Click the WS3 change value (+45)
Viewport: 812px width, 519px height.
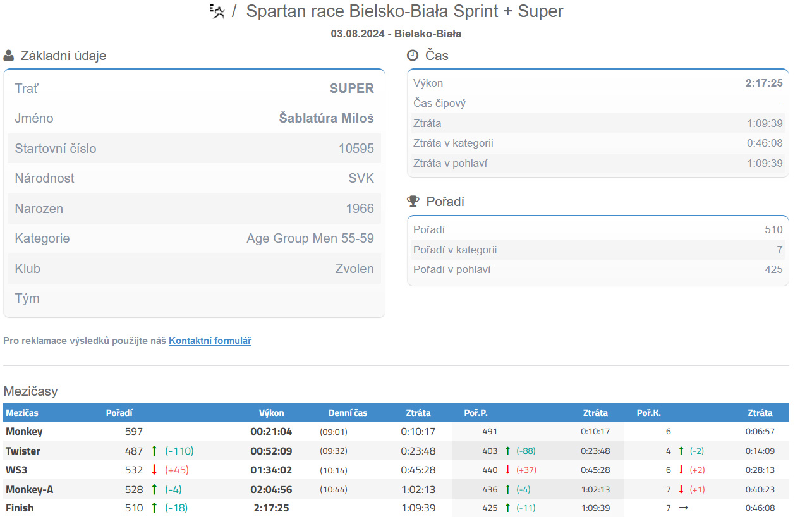[177, 470]
